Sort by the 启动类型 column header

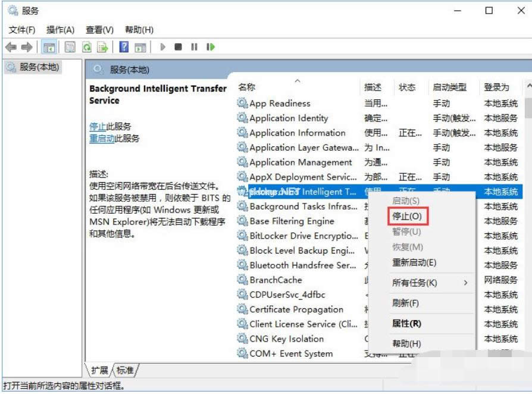(449, 87)
